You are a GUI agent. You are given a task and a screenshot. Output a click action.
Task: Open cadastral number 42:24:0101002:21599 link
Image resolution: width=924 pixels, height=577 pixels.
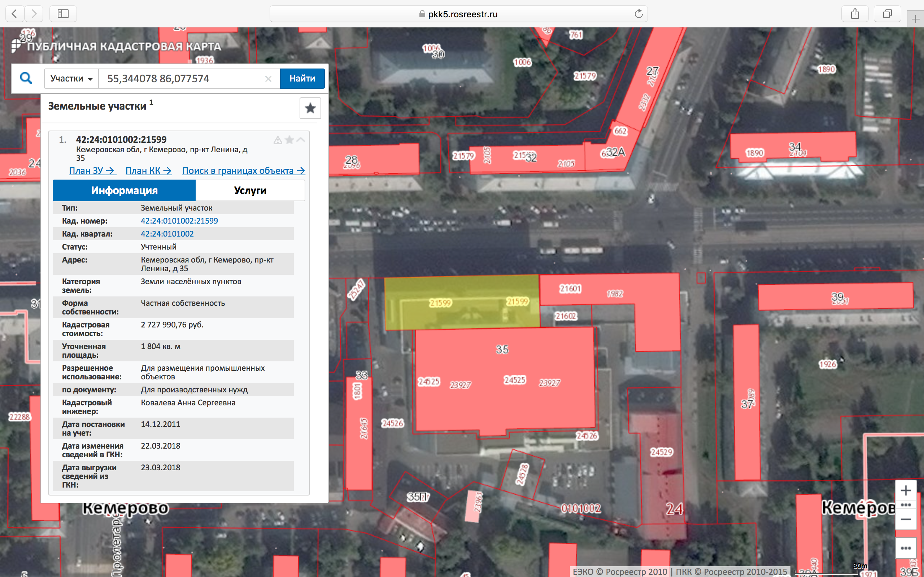pos(179,221)
